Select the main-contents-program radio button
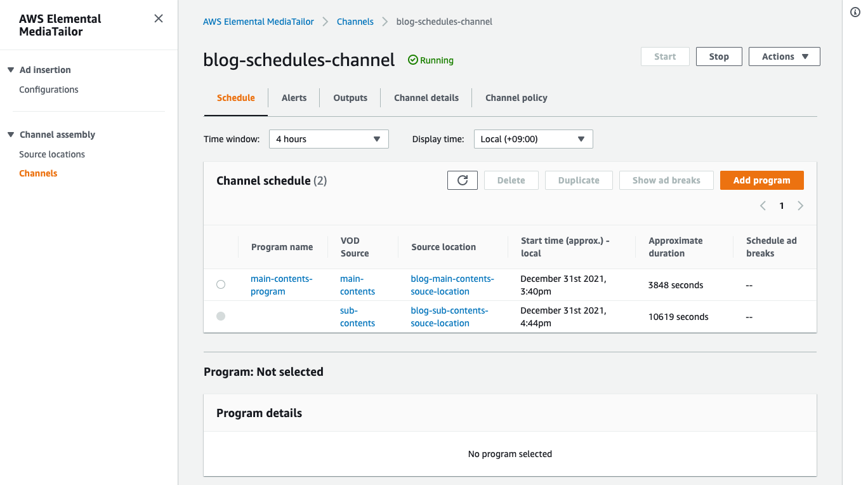 (x=221, y=285)
